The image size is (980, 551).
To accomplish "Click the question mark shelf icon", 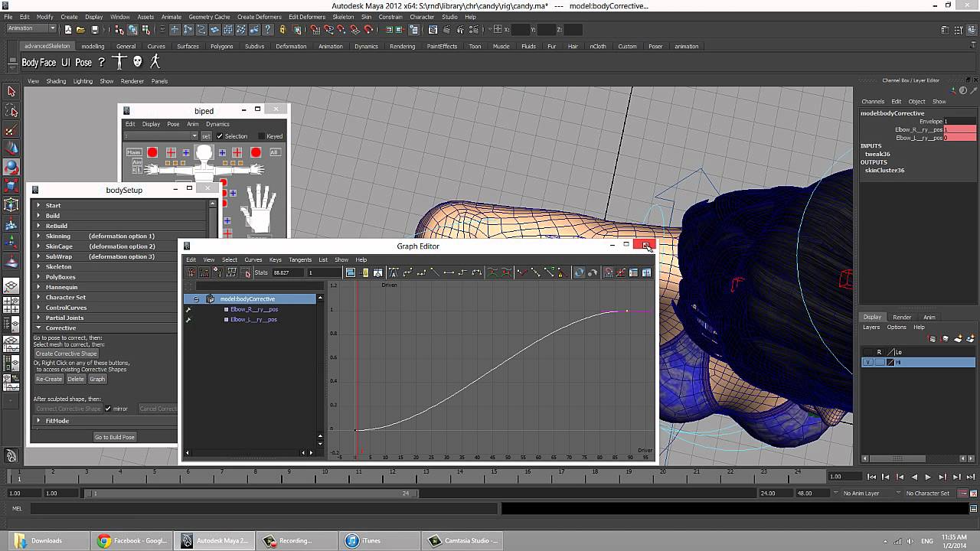I will click(x=101, y=62).
